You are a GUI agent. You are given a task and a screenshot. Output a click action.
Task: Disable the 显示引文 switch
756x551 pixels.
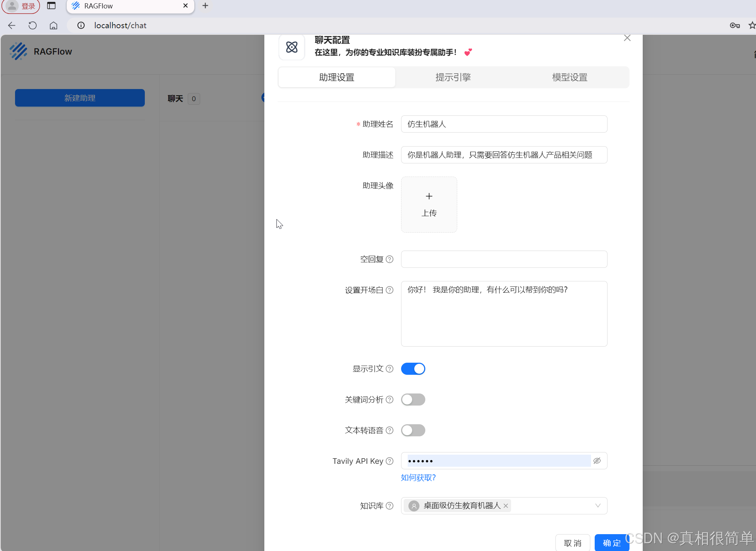pyautogui.click(x=413, y=369)
